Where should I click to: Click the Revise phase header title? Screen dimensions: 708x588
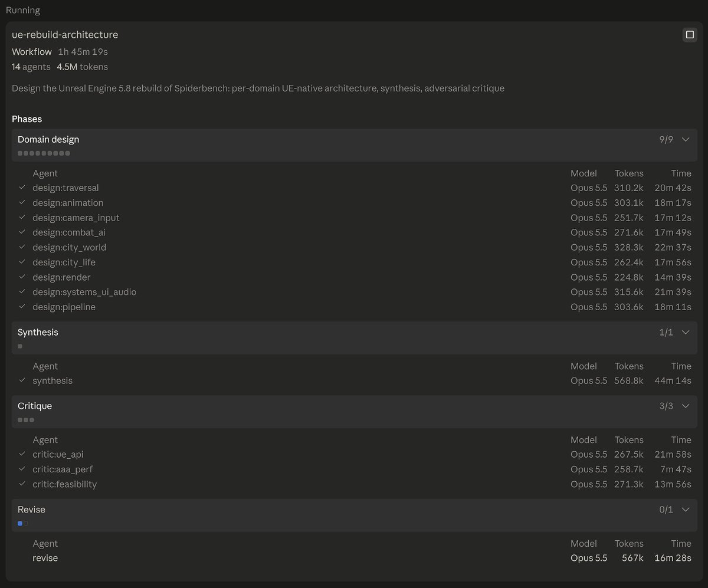31,510
